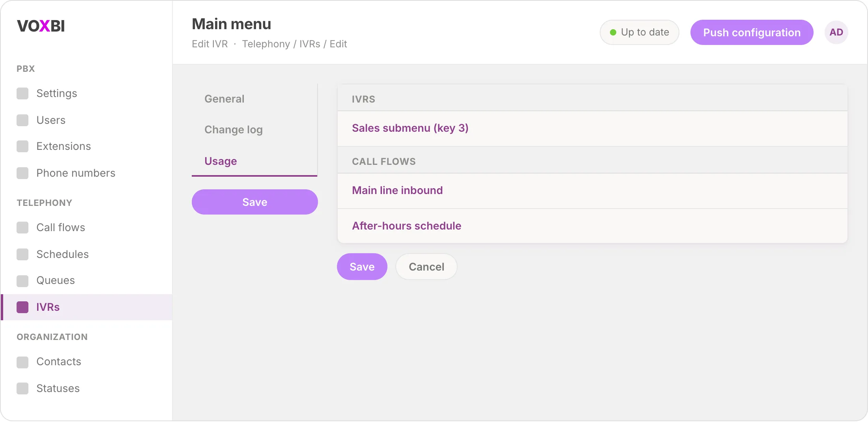The image size is (868, 422).
Task: Click the Contacts sidebar icon
Action: [22, 362]
